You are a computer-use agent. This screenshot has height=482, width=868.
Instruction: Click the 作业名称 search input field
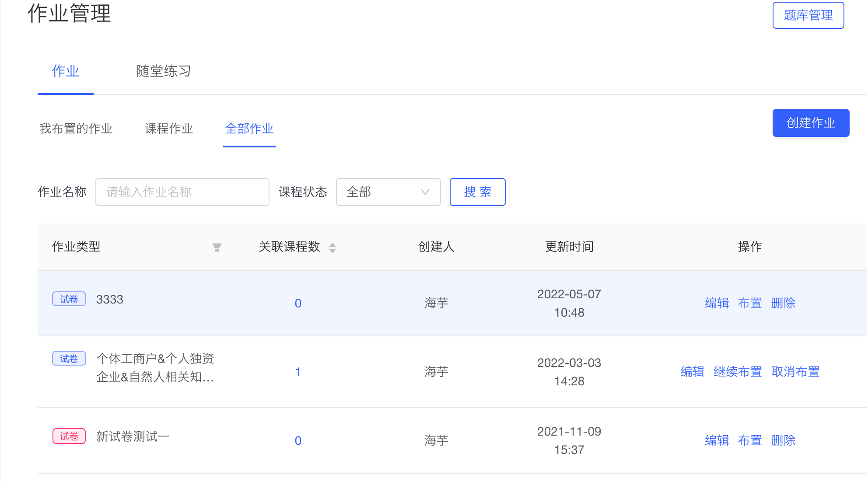click(181, 192)
